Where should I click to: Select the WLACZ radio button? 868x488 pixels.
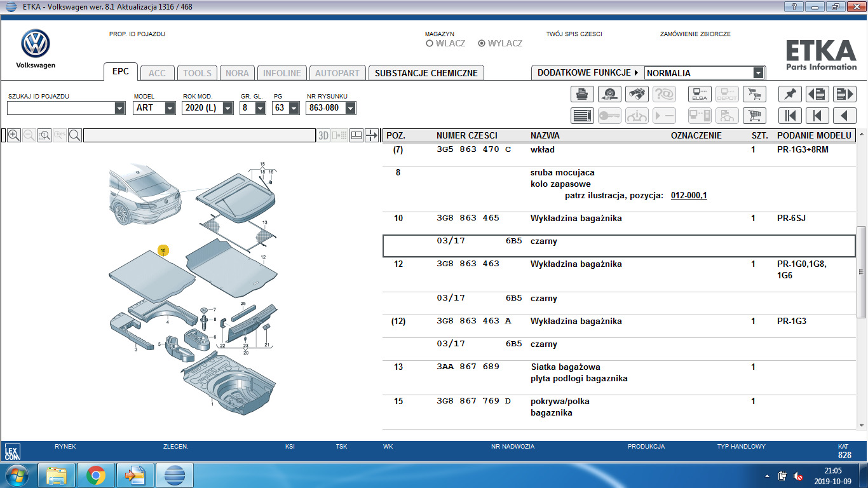pos(430,44)
